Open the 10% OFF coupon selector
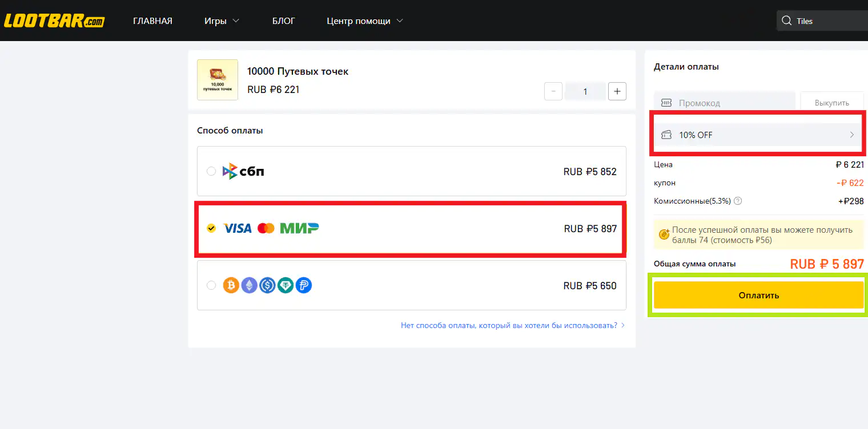This screenshot has width=868, height=429. coord(758,135)
